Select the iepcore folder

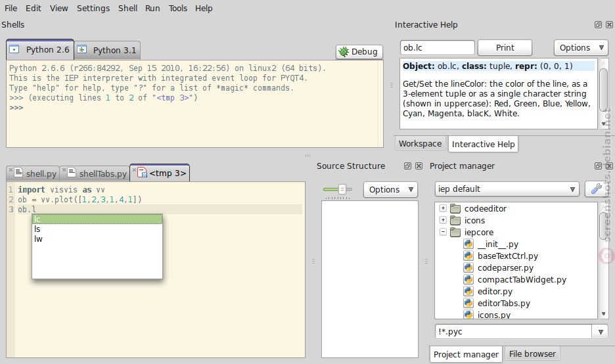(479, 232)
